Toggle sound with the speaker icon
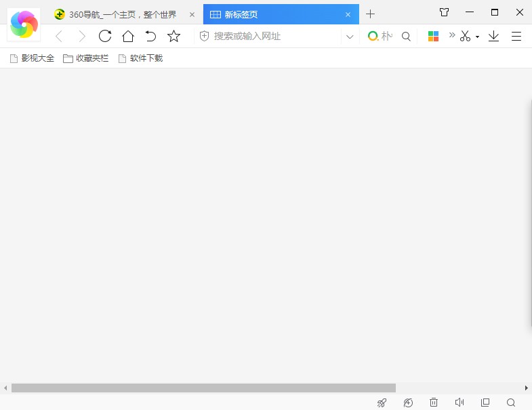This screenshot has width=532, height=410. point(459,403)
